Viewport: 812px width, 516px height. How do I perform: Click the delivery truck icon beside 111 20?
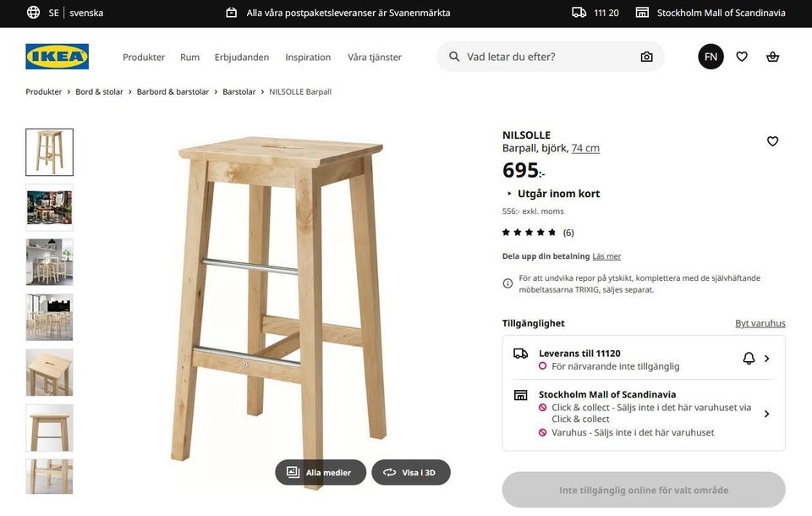(578, 13)
